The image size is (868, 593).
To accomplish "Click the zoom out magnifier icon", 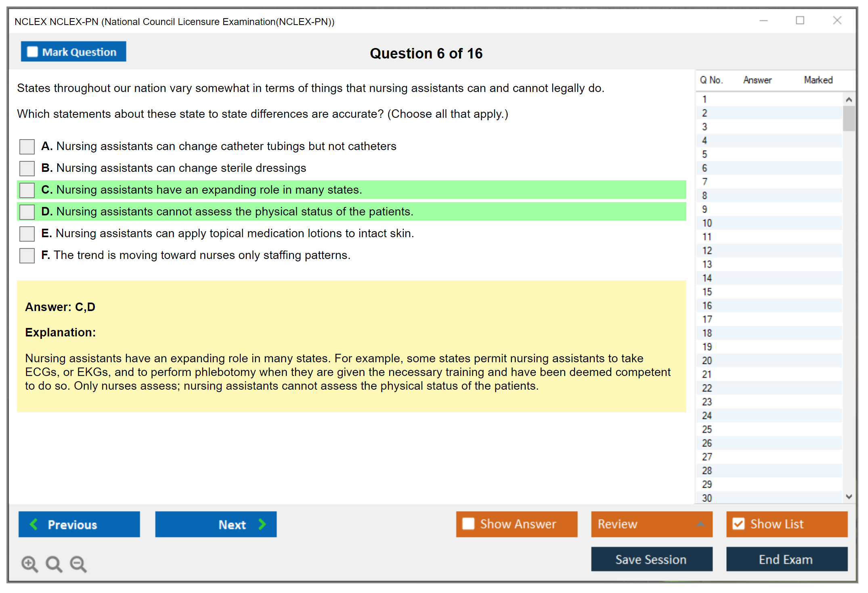I will [x=78, y=564].
